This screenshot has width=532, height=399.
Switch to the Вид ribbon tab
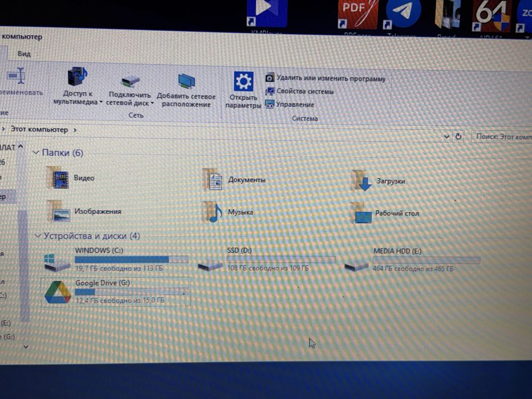(24, 54)
